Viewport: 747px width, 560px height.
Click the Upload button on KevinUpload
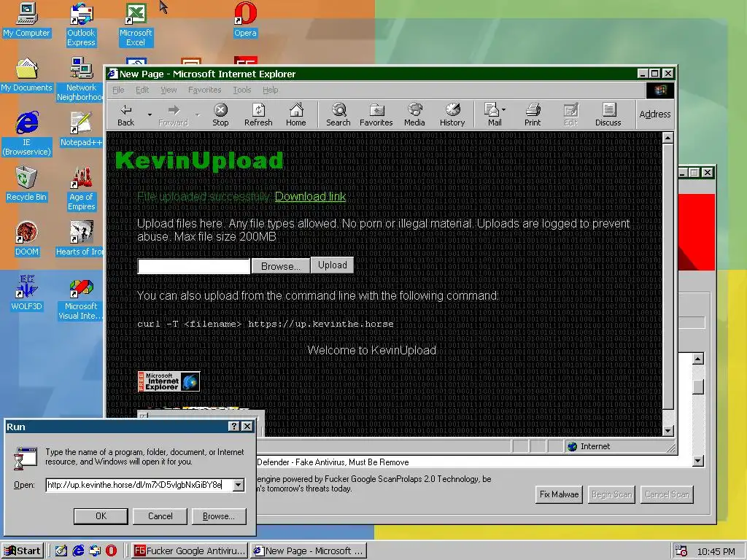coord(332,265)
